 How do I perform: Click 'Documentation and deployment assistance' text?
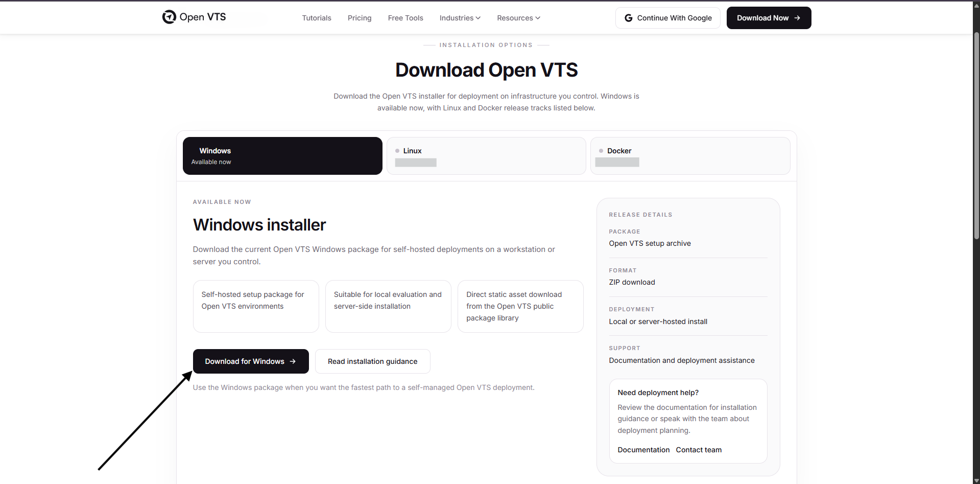click(x=682, y=360)
